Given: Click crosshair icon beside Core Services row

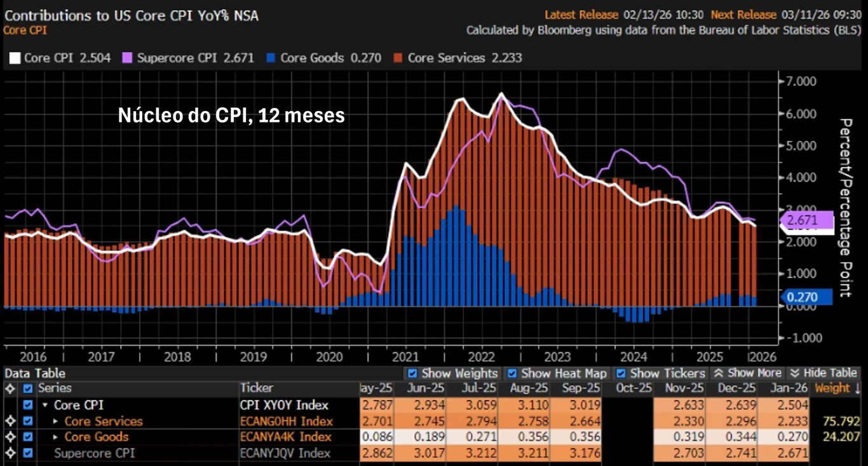Looking at the screenshot, I should click(x=10, y=421).
